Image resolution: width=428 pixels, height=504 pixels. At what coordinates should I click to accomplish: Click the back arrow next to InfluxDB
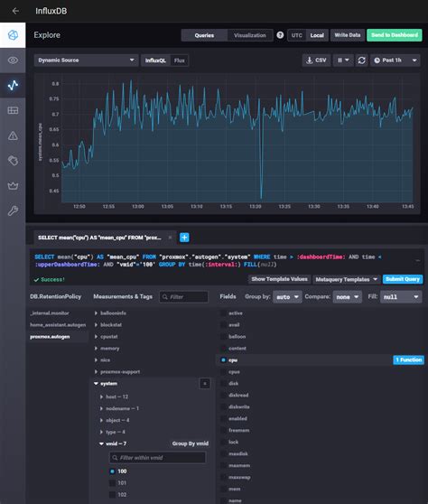coord(15,11)
